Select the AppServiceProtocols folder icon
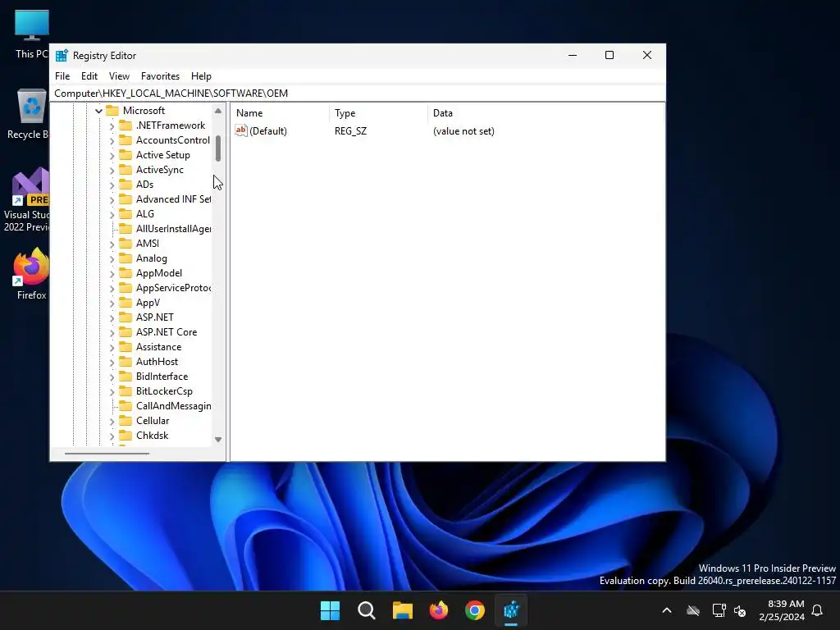 pos(126,288)
